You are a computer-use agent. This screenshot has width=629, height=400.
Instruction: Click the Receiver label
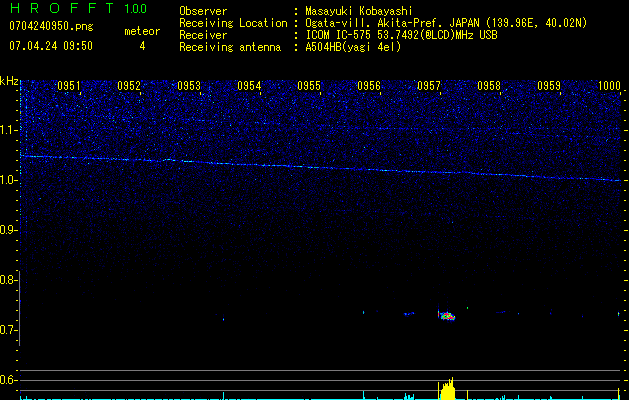(203, 35)
